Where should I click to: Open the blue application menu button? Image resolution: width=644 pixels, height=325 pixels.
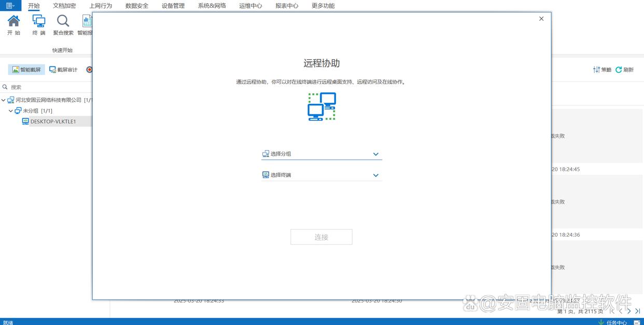coord(10,6)
